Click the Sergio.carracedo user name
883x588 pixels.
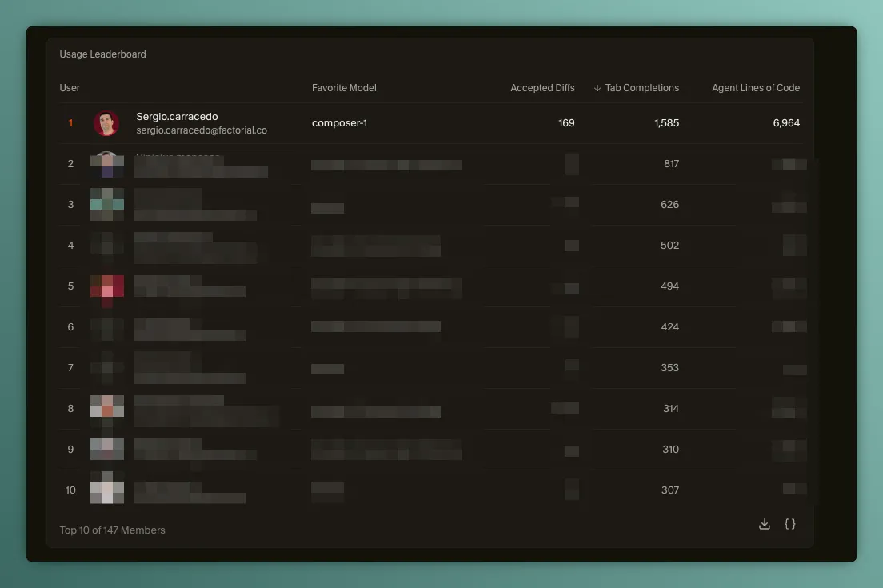click(x=177, y=117)
